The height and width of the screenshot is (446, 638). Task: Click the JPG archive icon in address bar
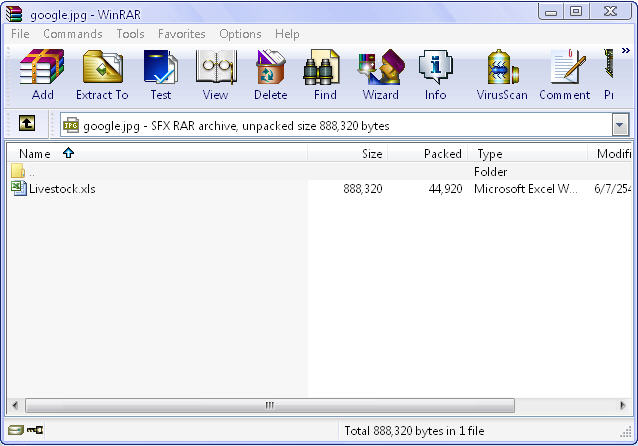pos(70,125)
